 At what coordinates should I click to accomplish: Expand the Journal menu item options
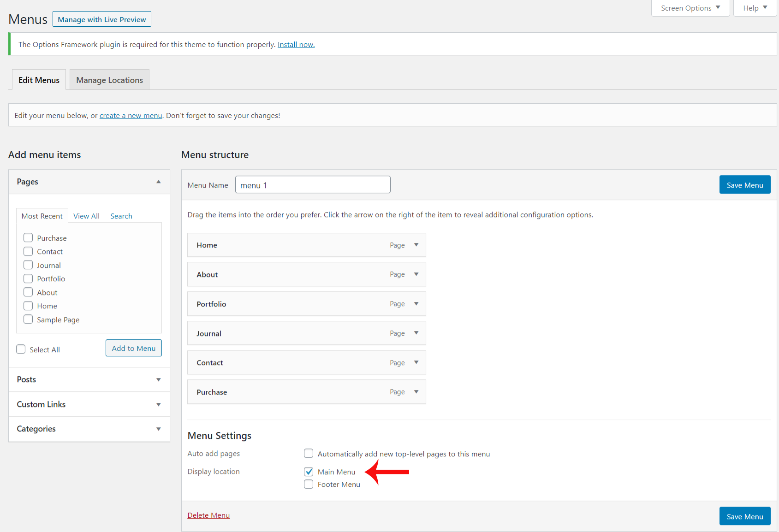[416, 333]
